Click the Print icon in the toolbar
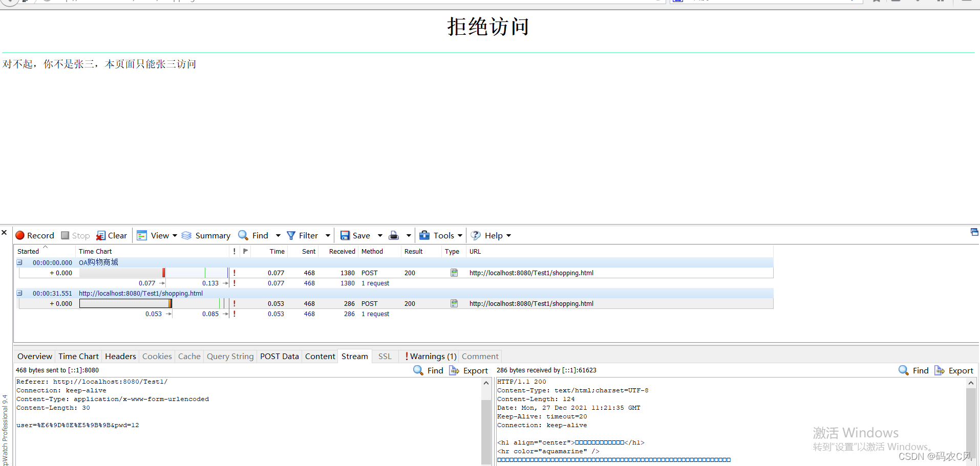The image size is (980, 466). point(394,235)
